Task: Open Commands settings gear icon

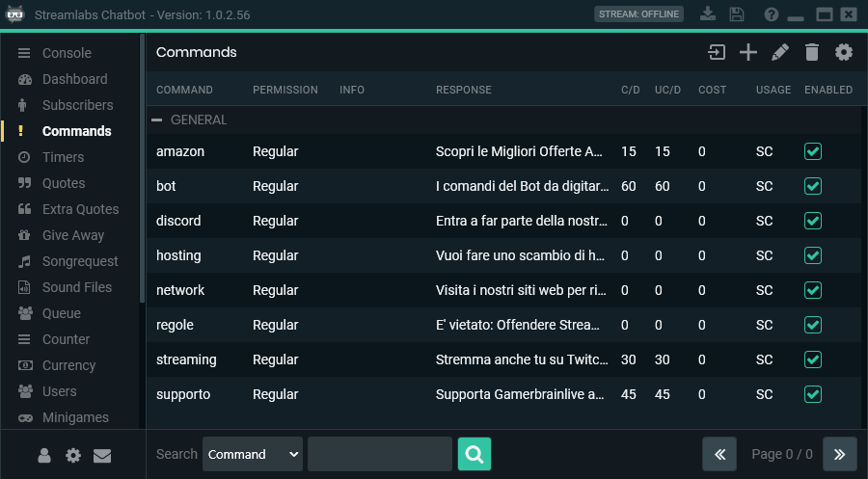Action: (844, 53)
